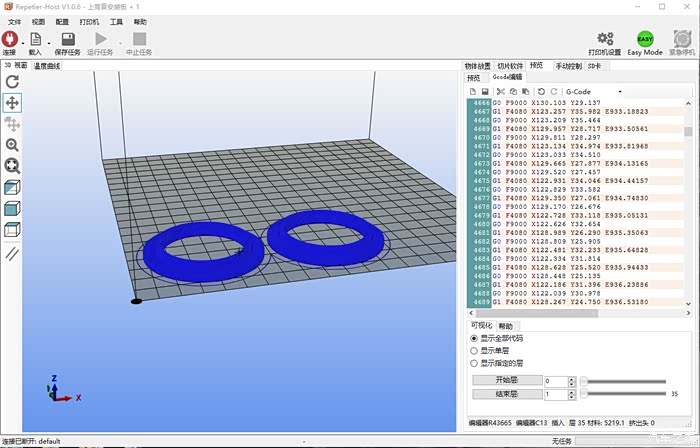Click the undo arrow in G-code editor
700x448 pixels.
[x=540, y=92]
